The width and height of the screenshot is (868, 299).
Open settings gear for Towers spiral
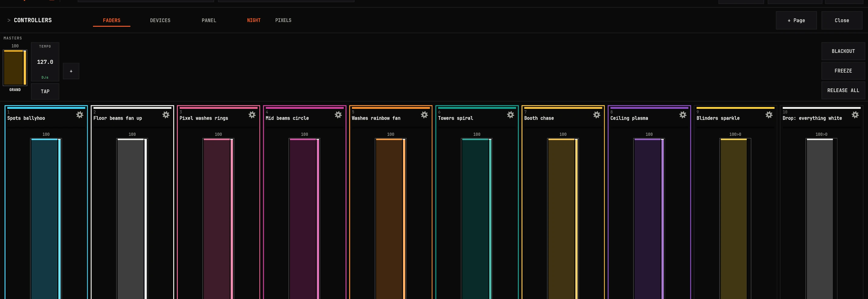point(511,115)
